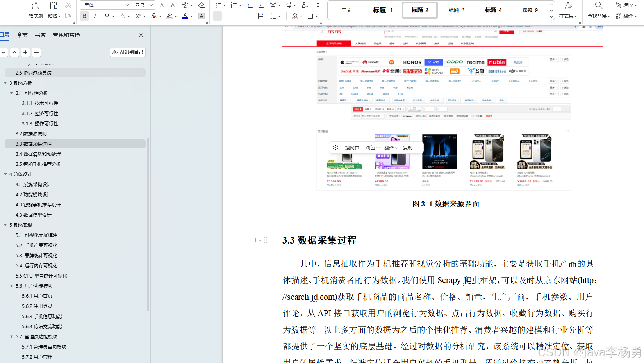Go to 3.4 数据清洗和预处理 heading
This screenshot has height=363, width=644.
[x=38, y=154]
